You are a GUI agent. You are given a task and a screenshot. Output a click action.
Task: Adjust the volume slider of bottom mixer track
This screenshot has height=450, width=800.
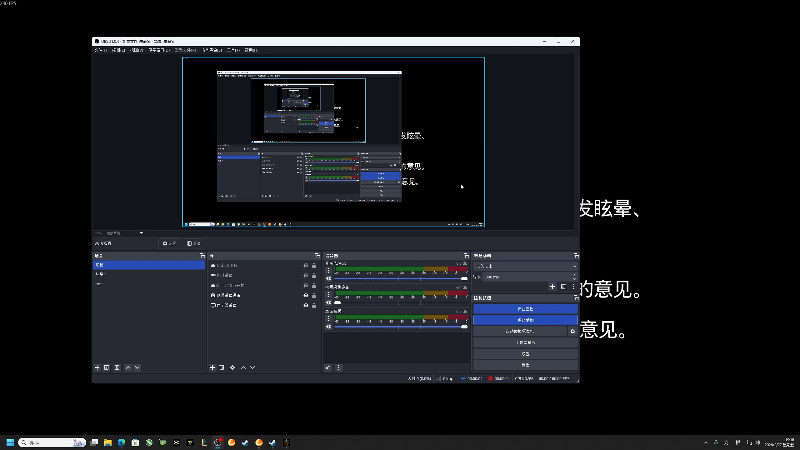tap(400, 327)
